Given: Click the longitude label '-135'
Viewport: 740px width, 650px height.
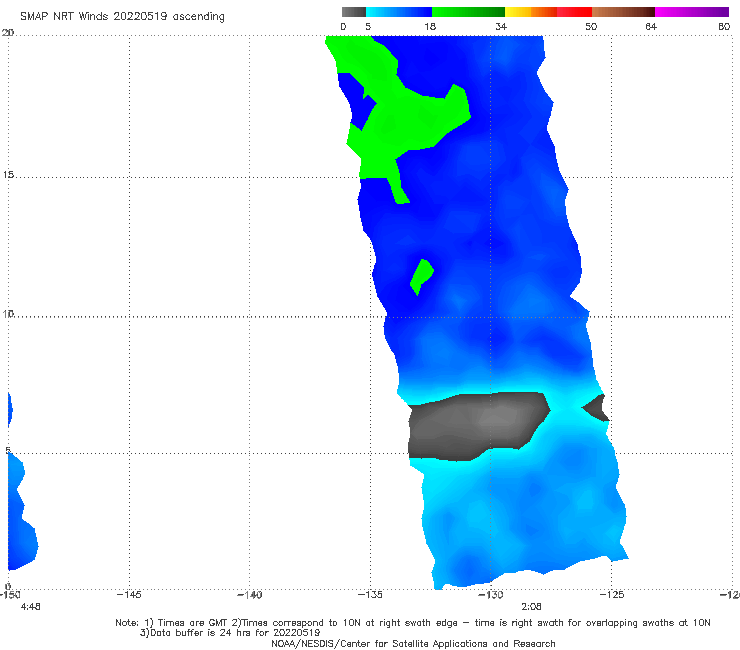Looking at the screenshot, I should click(370, 595).
